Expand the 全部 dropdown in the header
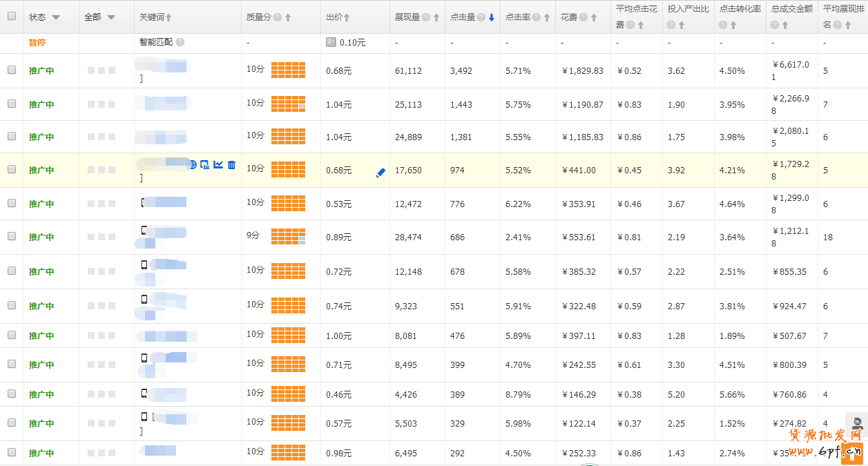 point(110,17)
